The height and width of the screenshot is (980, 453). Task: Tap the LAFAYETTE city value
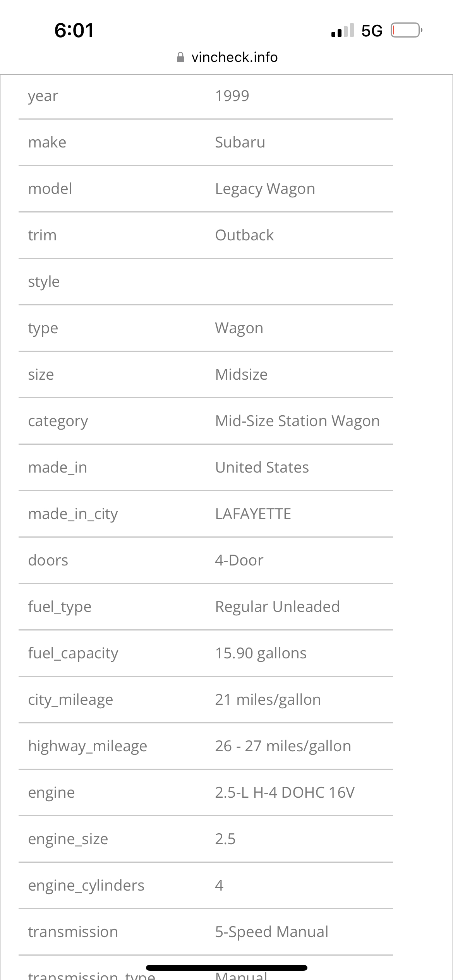pos(253,514)
